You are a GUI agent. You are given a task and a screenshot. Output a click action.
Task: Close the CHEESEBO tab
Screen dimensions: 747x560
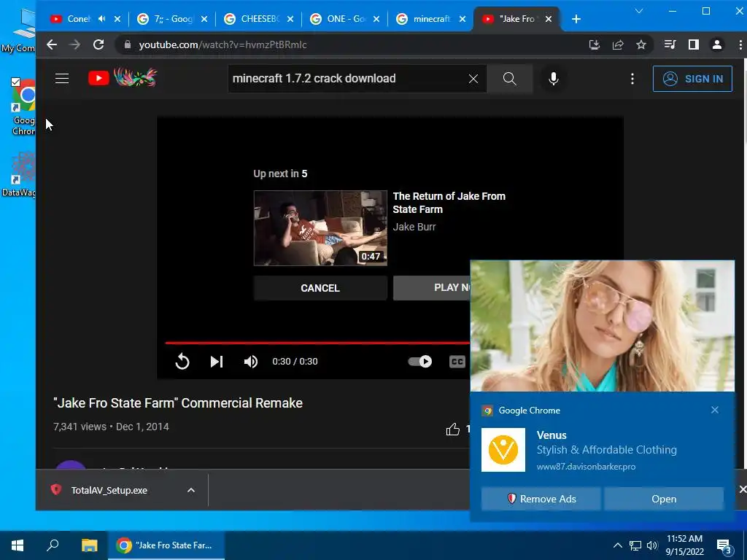pos(290,19)
